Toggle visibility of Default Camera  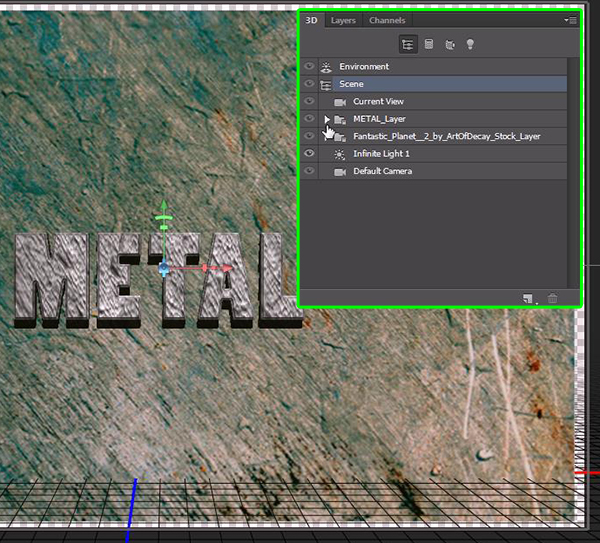click(x=309, y=171)
